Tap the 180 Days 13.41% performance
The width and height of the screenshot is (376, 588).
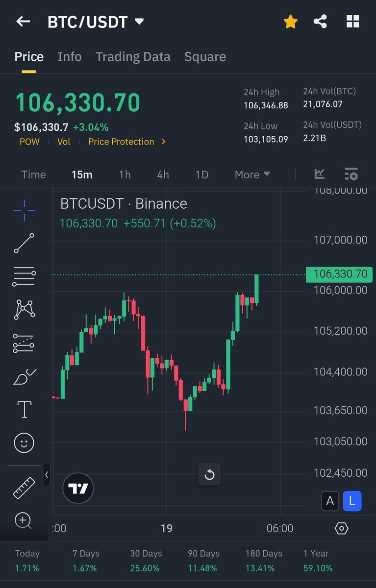pos(264,561)
